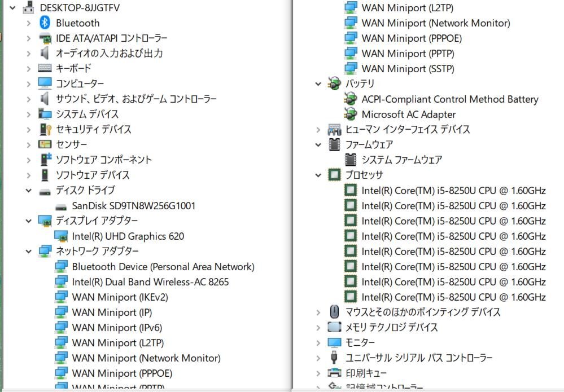
Task: Select WAN Miniport (IPv6)
Action: tap(117, 327)
